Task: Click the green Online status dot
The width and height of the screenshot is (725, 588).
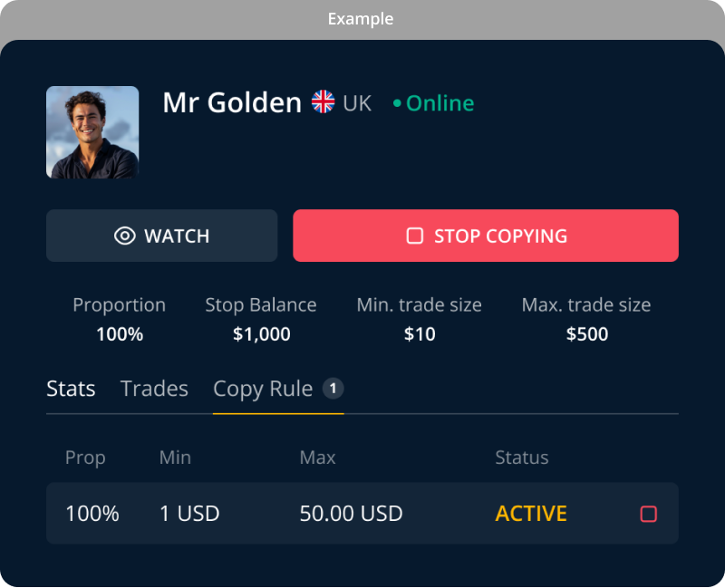Action: [x=397, y=103]
